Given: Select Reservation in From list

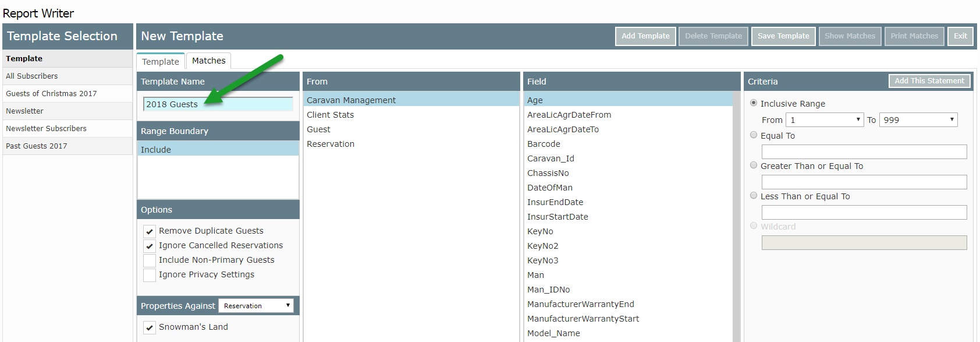Looking at the screenshot, I should (x=411, y=144).
